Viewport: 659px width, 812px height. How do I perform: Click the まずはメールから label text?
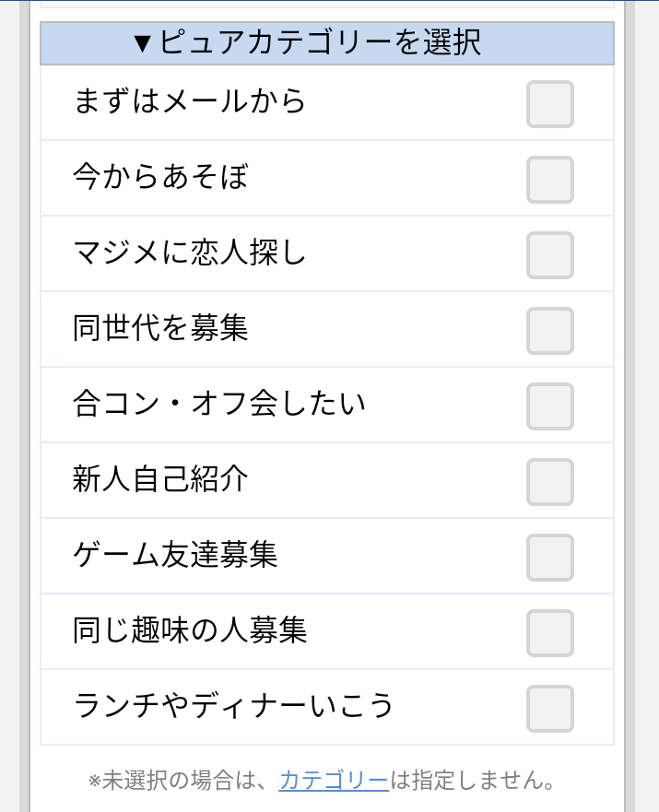pos(189,101)
